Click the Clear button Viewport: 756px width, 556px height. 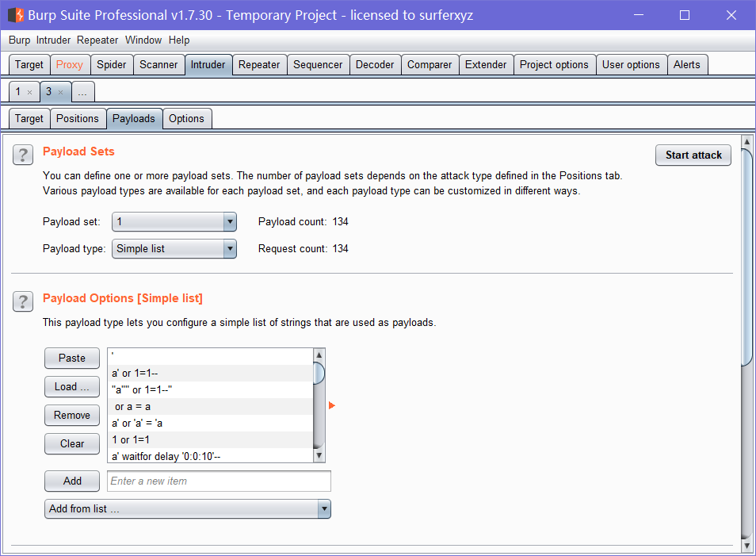click(72, 443)
